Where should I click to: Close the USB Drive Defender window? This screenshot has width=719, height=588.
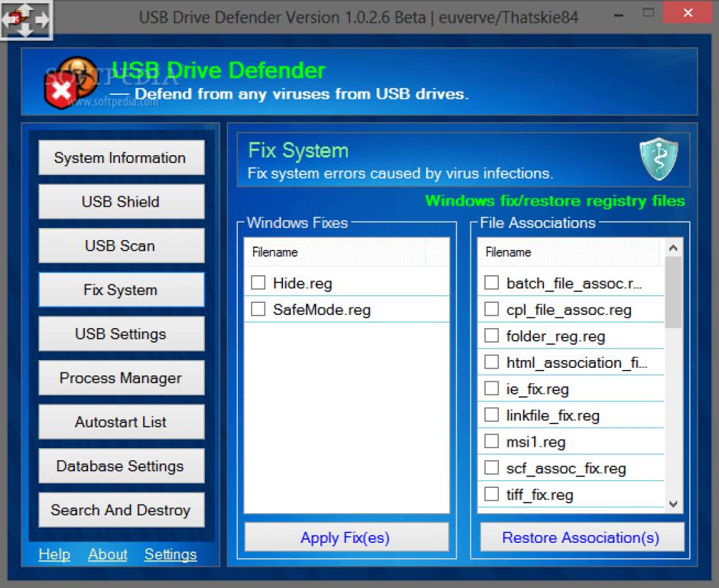tap(688, 13)
